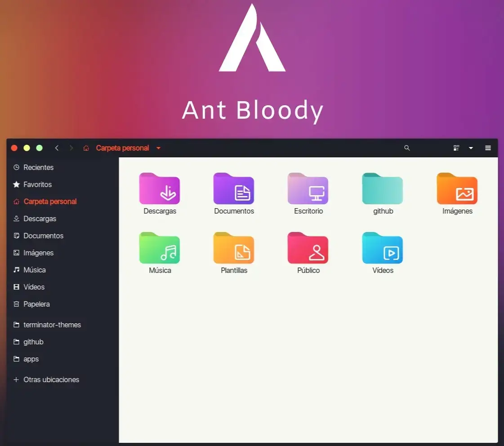Expand Otras ubicaciones in the sidebar
The image size is (504, 446).
51,379
